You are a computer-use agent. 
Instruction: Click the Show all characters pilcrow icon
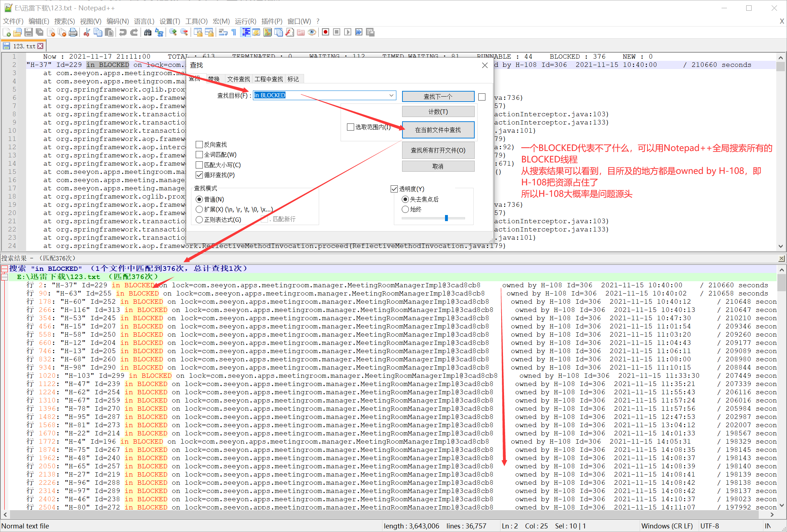[x=234, y=33]
